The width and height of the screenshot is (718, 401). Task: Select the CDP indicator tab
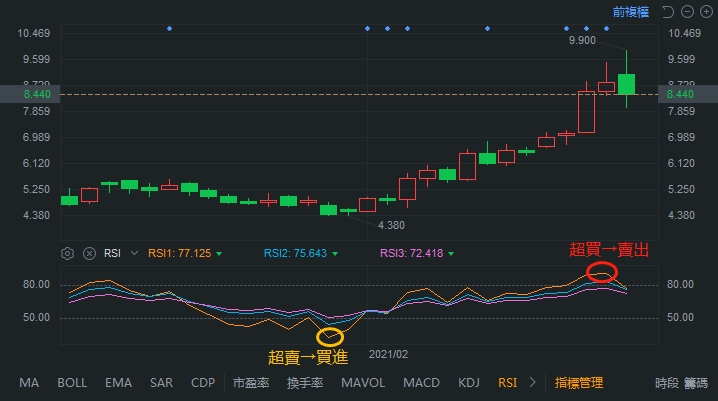pyautogui.click(x=203, y=383)
